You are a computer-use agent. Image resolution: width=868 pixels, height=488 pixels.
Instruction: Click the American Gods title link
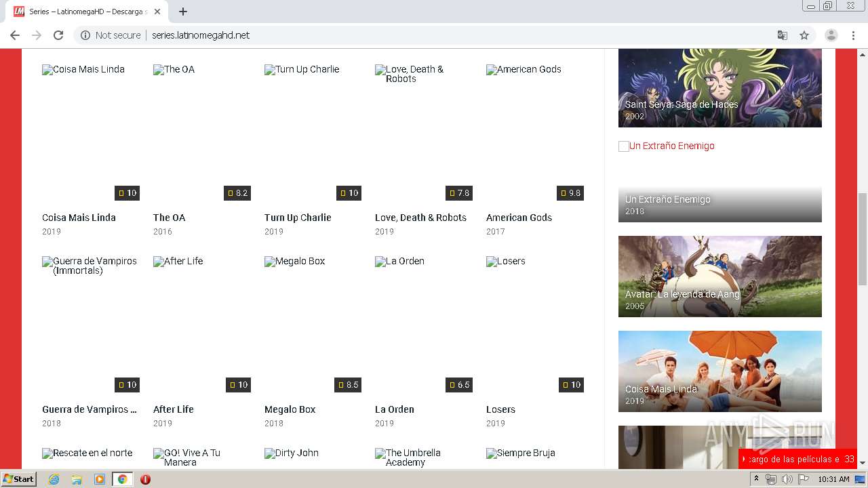point(519,218)
